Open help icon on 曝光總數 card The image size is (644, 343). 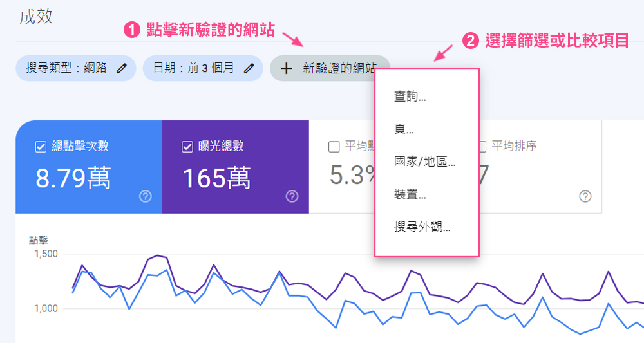[x=292, y=196]
